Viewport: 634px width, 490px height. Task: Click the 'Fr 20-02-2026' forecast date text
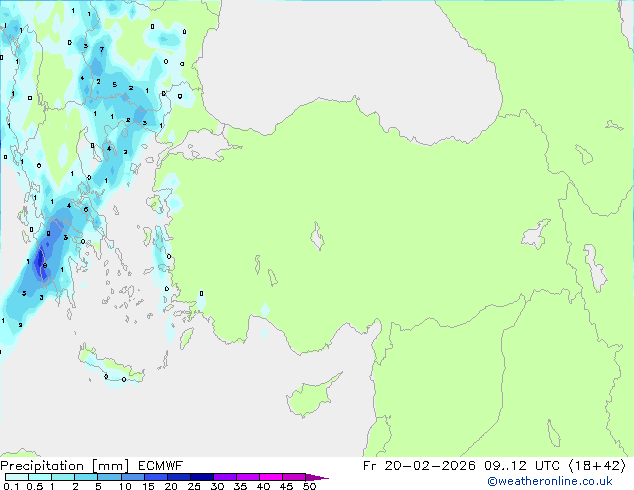click(x=419, y=466)
